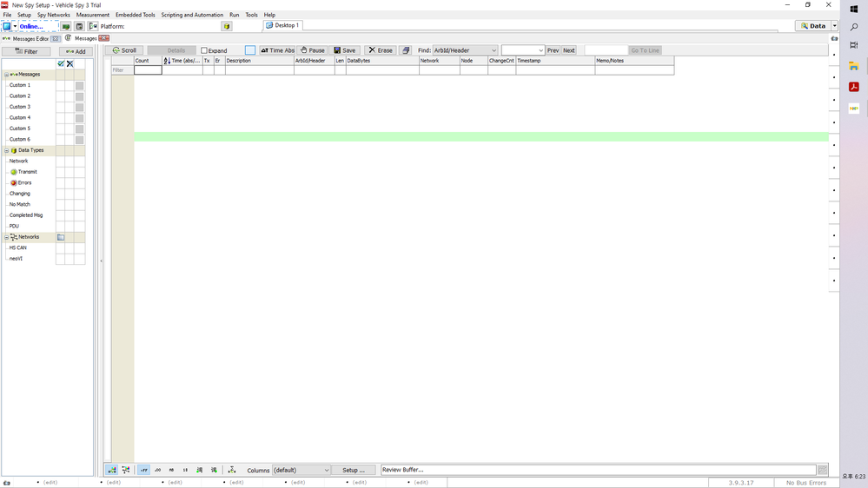Click the green hardware setup toolbar icon

coord(66,26)
